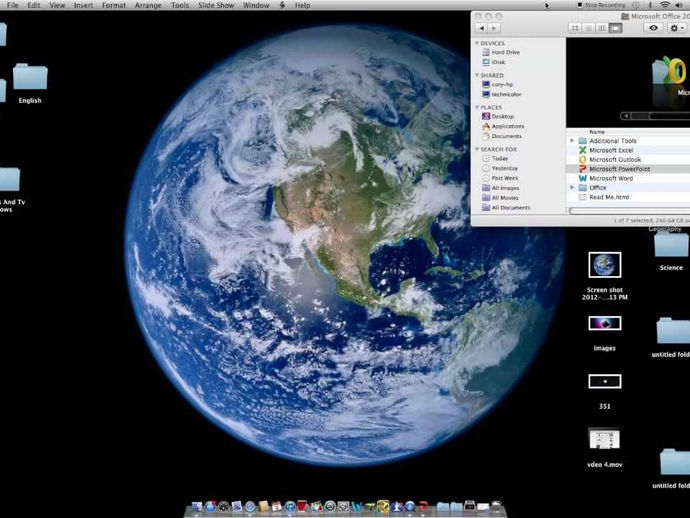Click Finder back arrow button
Viewport: 690px width, 518px height.
tap(482, 28)
